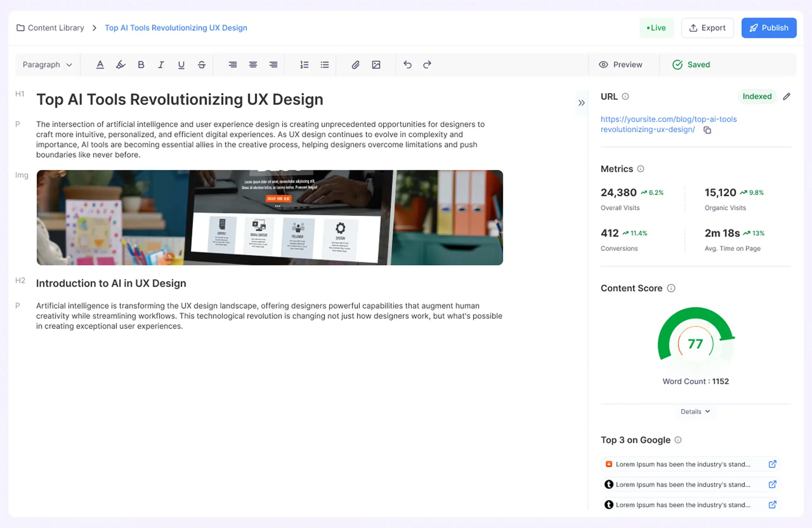Click the Export button
The width and height of the screenshot is (812, 528).
pyautogui.click(x=707, y=28)
